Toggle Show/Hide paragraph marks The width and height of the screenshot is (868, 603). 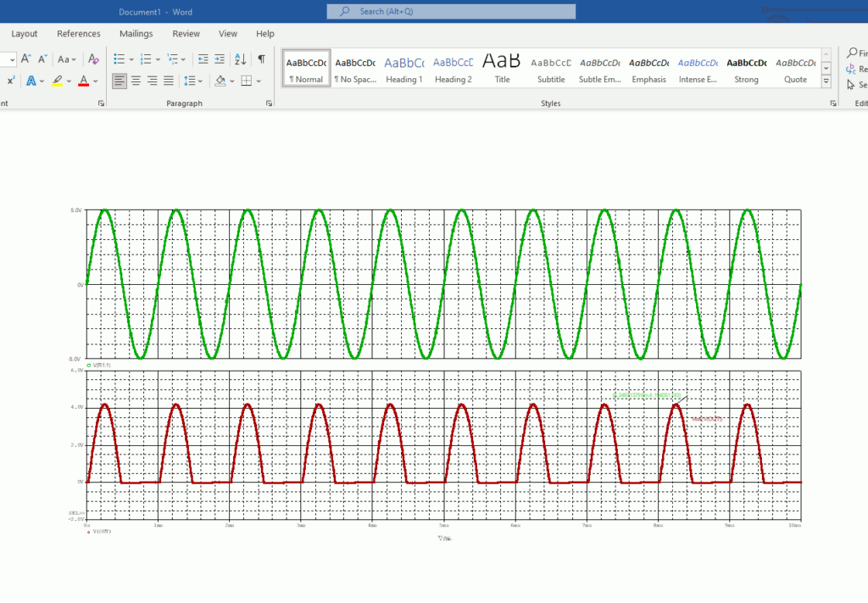pos(261,59)
